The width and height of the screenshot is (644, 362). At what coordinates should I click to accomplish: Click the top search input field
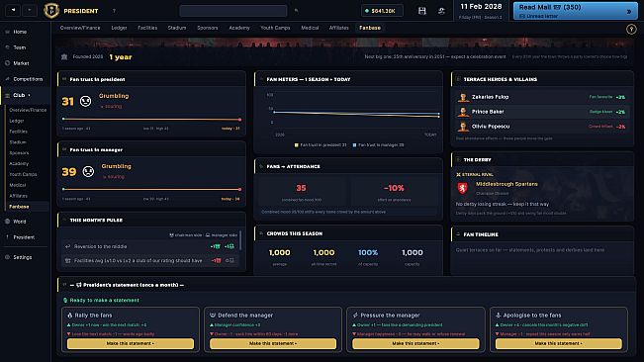click(233, 11)
